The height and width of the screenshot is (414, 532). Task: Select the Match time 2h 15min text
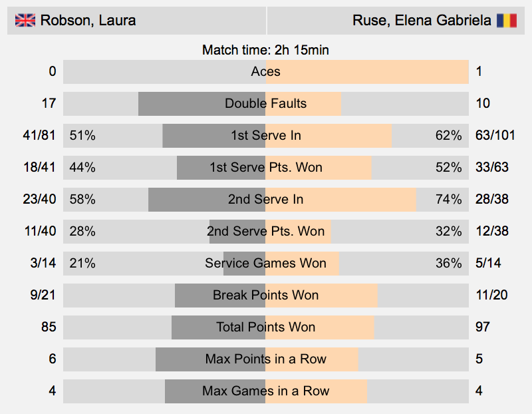pyautogui.click(x=265, y=50)
